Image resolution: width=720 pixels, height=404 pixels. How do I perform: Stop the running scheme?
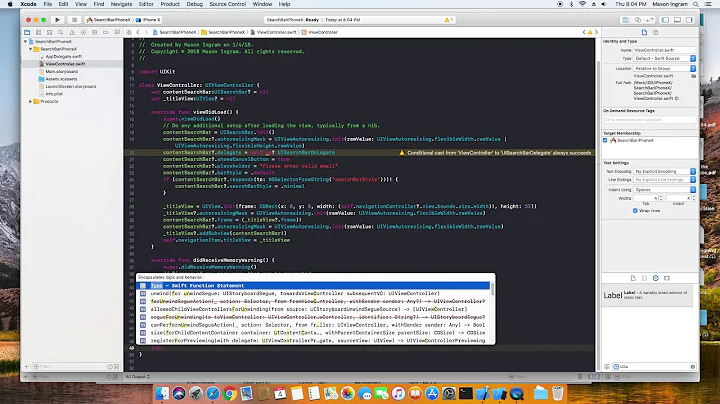click(74, 20)
